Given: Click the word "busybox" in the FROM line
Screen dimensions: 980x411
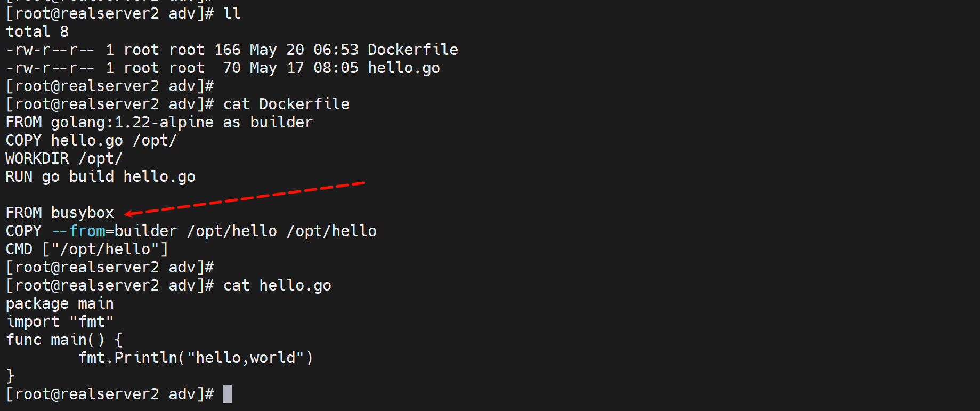Looking at the screenshot, I should tap(82, 213).
